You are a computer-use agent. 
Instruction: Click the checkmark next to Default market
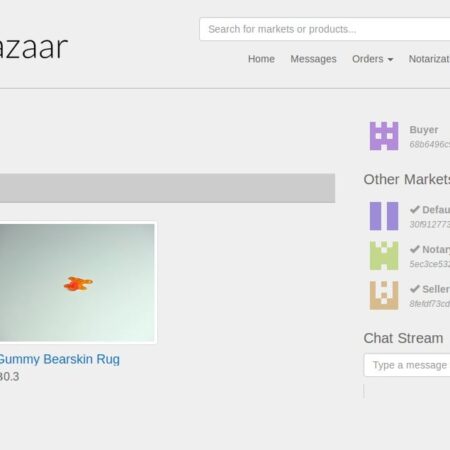(414, 210)
